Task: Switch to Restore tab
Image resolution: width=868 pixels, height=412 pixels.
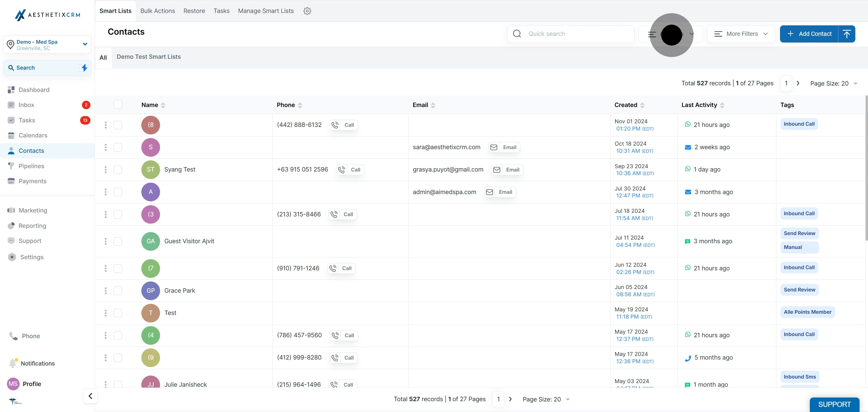Action: point(194,11)
